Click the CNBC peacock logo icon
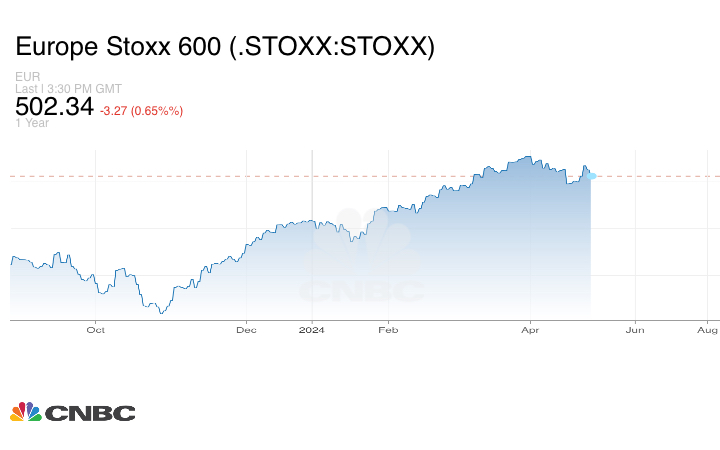The width and height of the screenshot is (720, 450). [25, 412]
